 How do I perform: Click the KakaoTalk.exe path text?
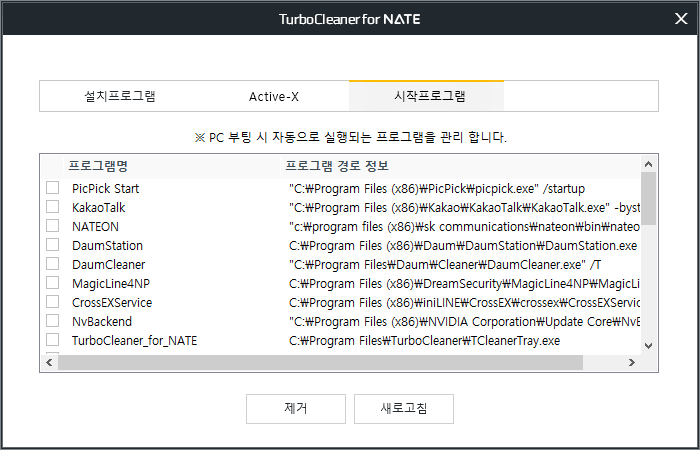[x=464, y=208]
